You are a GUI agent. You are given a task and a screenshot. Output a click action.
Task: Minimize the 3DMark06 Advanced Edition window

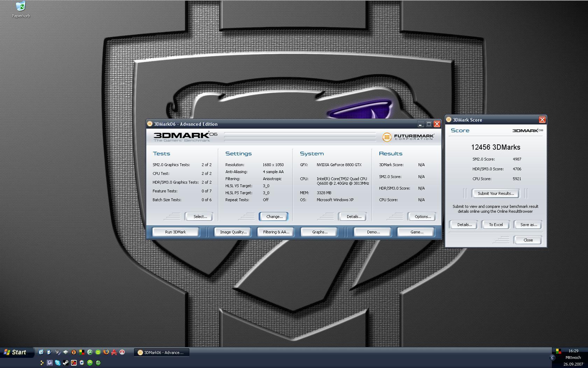420,124
